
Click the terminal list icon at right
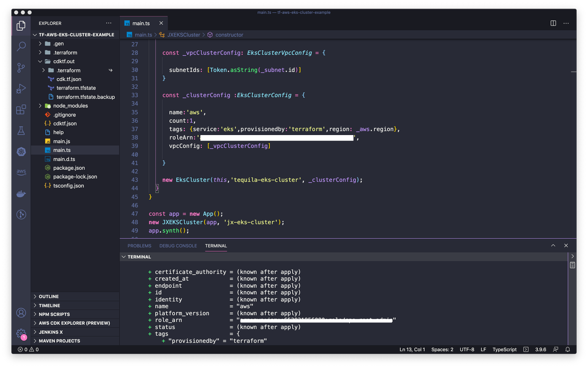(x=572, y=265)
